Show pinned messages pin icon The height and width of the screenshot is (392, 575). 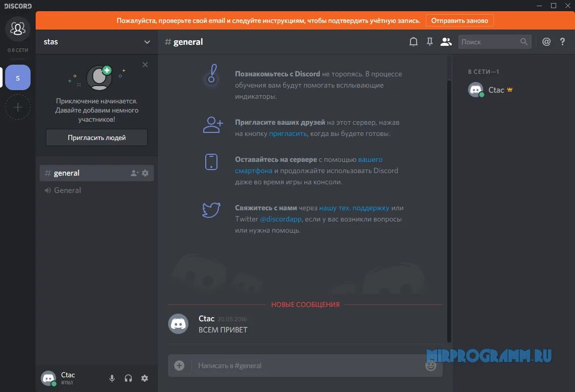tap(430, 42)
